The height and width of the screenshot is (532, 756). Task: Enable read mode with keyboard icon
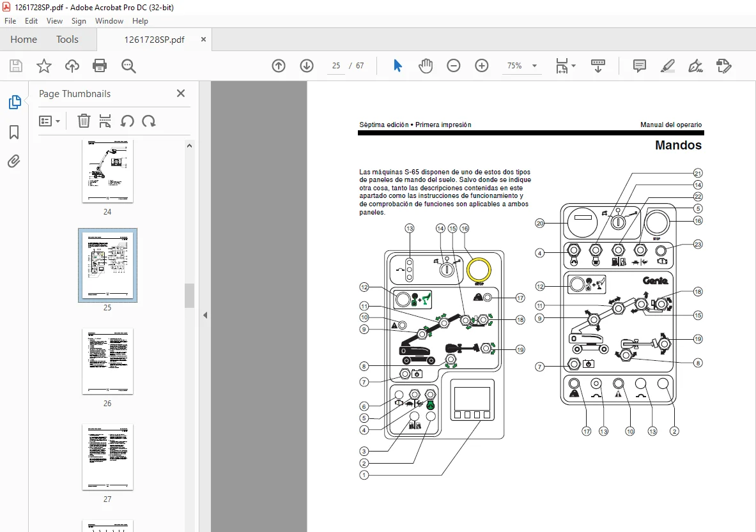[x=598, y=66]
